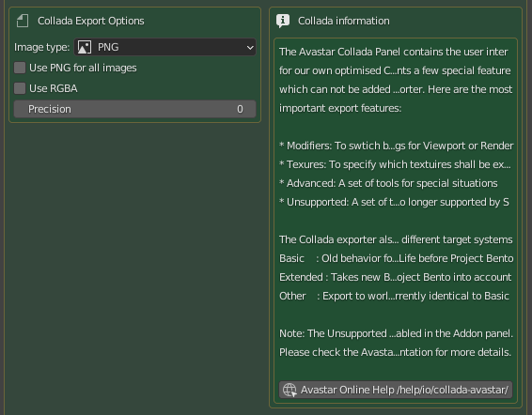Click the Modifiers description line

[397, 146]
